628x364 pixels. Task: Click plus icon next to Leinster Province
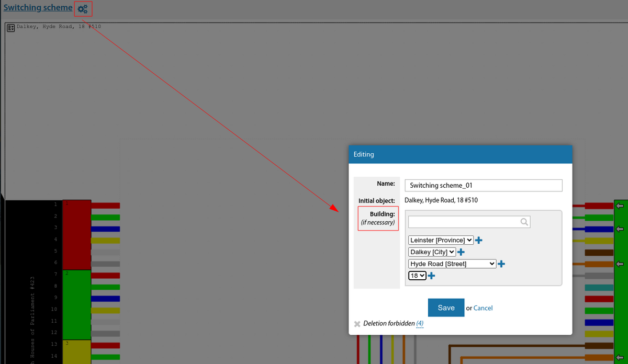[x=478, y=240]
